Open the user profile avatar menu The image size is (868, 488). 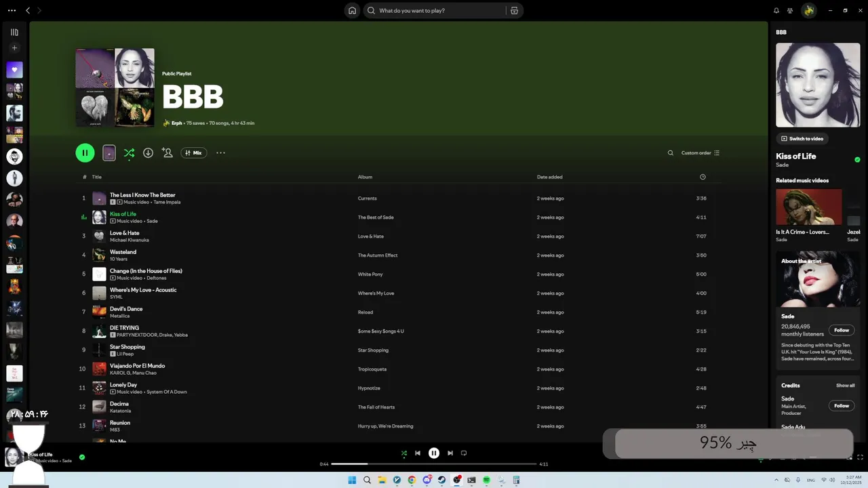[808, 10]
